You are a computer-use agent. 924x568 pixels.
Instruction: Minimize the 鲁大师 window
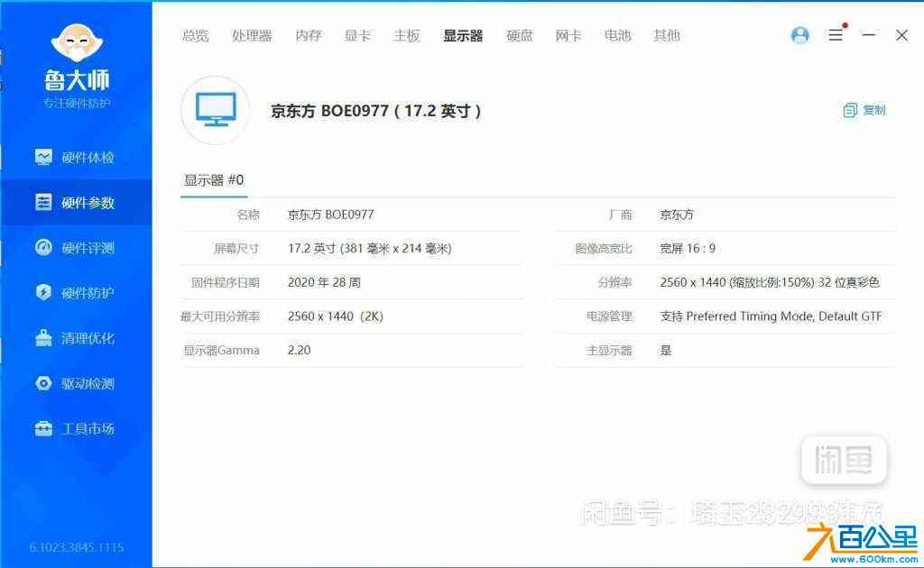[x=868, y=35]
